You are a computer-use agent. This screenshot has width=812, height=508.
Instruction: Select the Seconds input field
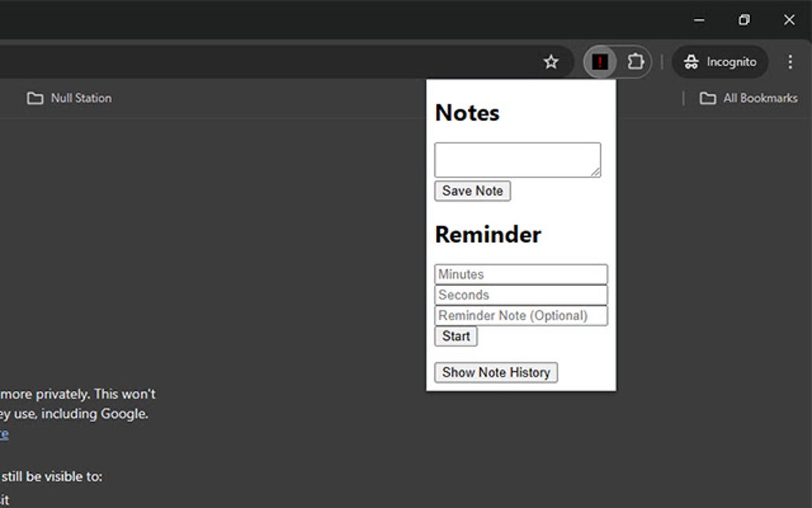click(521, 294)
